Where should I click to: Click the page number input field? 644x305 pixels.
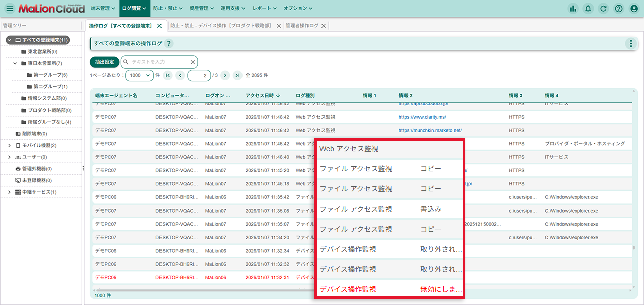(x=199, y=74)
